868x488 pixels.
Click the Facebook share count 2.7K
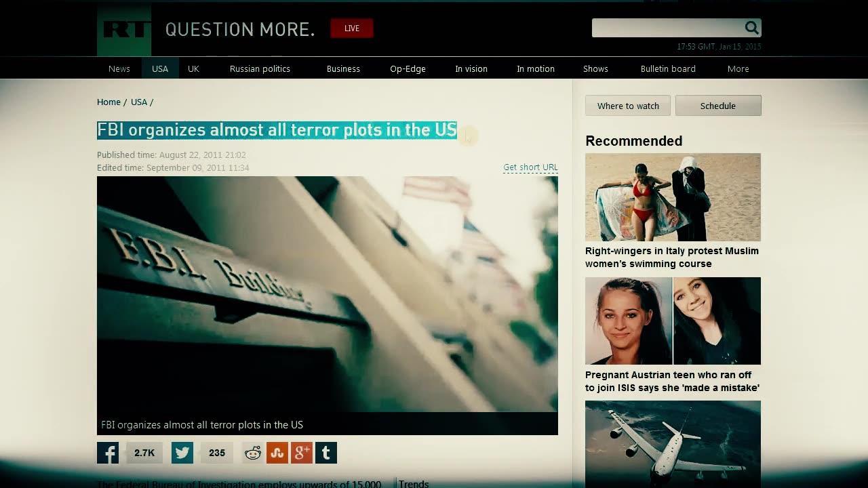point(144,453)
